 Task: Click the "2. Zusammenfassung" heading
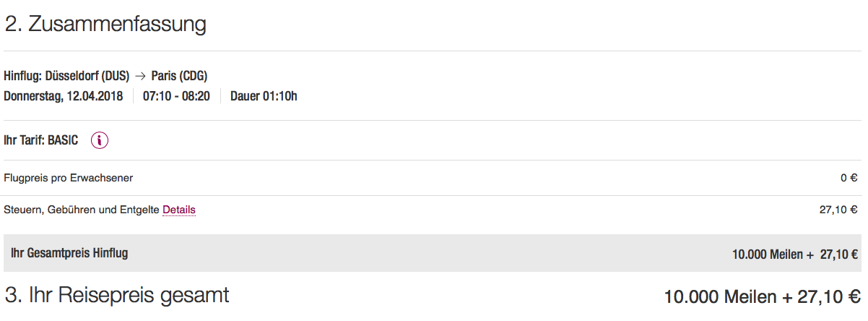(105, 24)
